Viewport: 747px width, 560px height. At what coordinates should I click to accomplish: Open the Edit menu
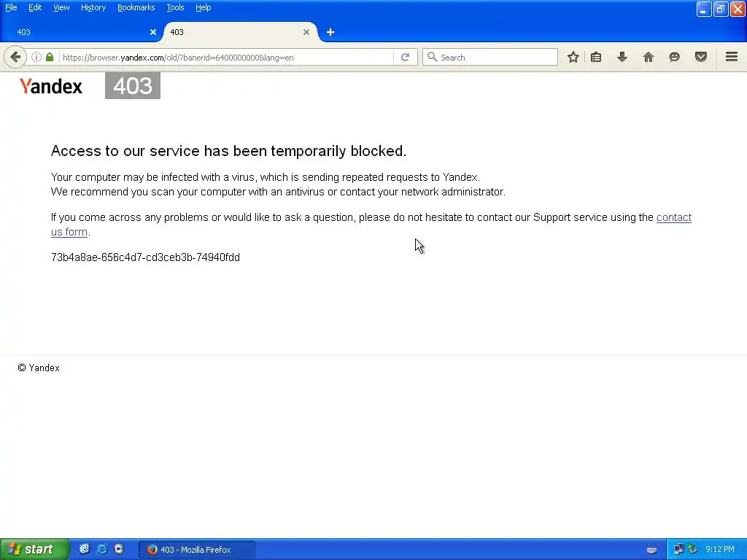pyautogui.click(x=35, y=7)
